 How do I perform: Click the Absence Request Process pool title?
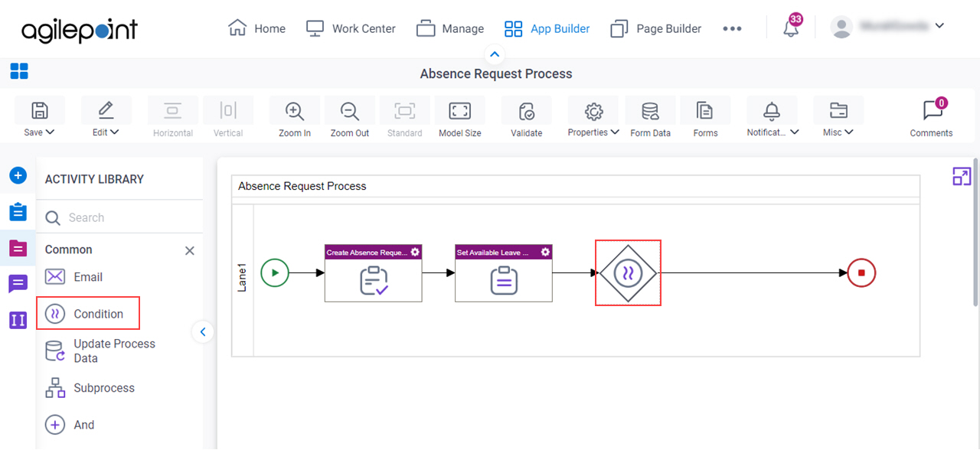(x=302, y=186)
